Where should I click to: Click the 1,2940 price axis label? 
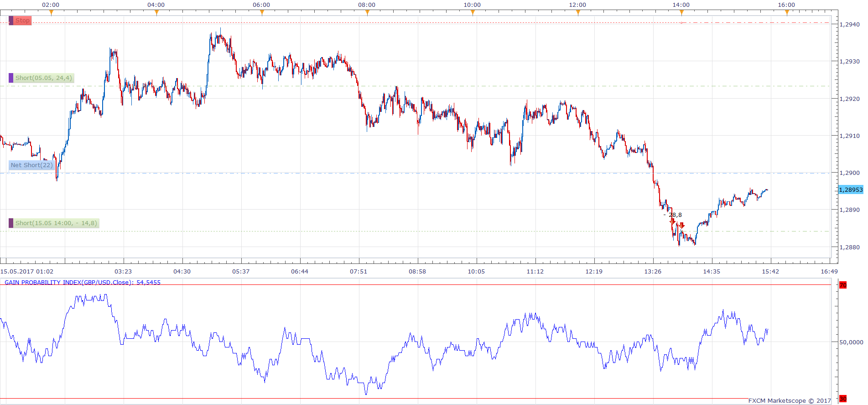pos(849,25)
